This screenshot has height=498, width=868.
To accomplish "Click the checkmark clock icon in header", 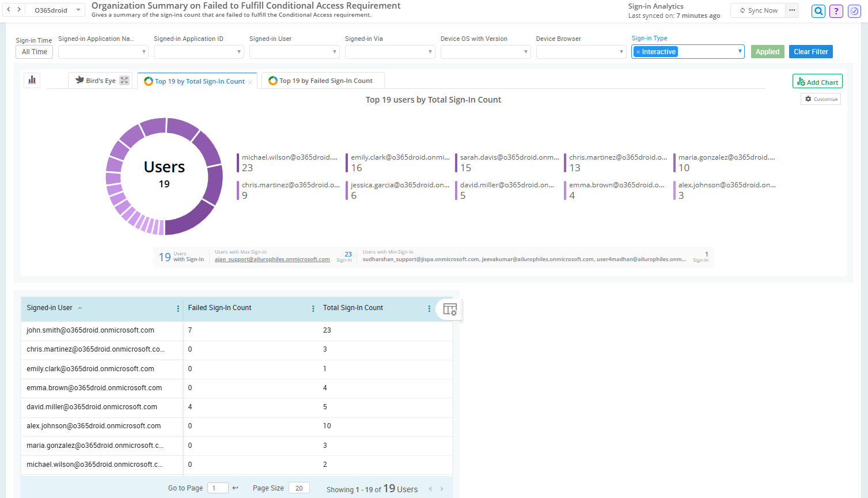I will click(854, 11).
